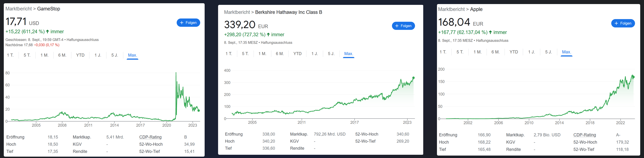
Task: Click the CDP-Rating label in GameStop stats
Action: (150, 137)
